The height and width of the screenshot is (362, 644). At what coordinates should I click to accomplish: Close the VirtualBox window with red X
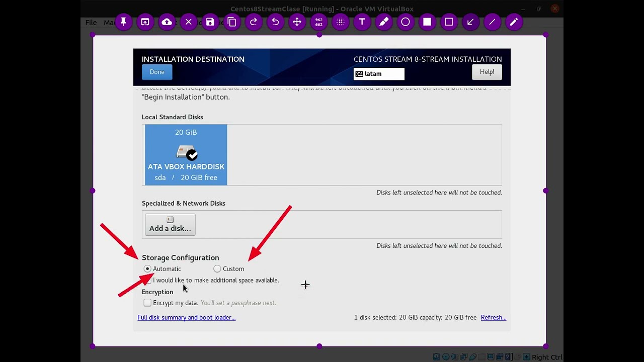[x=554, y=9]
